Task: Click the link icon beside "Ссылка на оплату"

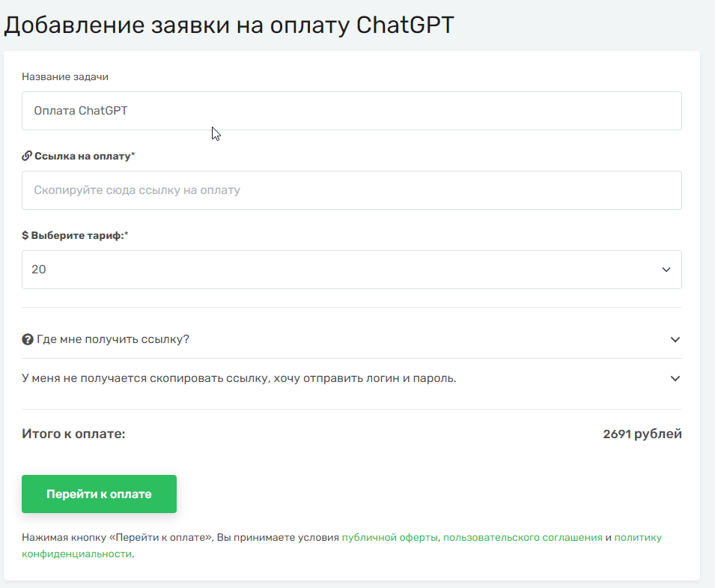Action: (27, 156)
